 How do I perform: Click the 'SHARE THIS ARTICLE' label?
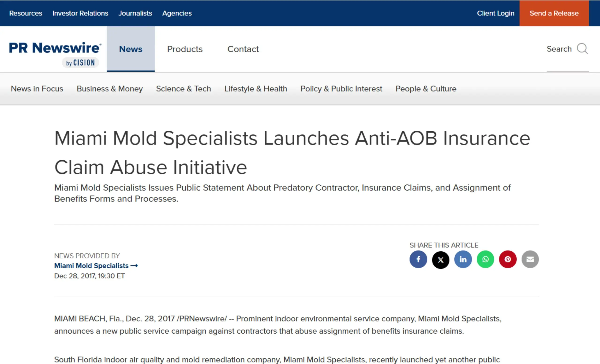coord(444,245)
